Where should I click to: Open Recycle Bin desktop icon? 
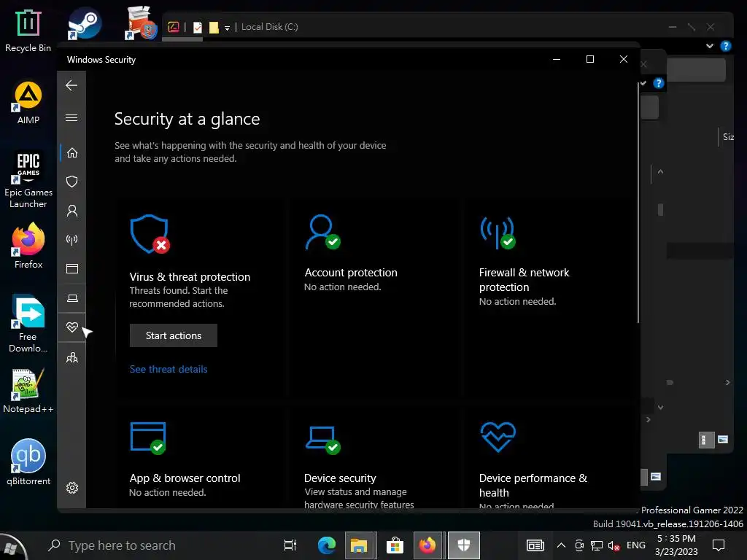[28, 31]
